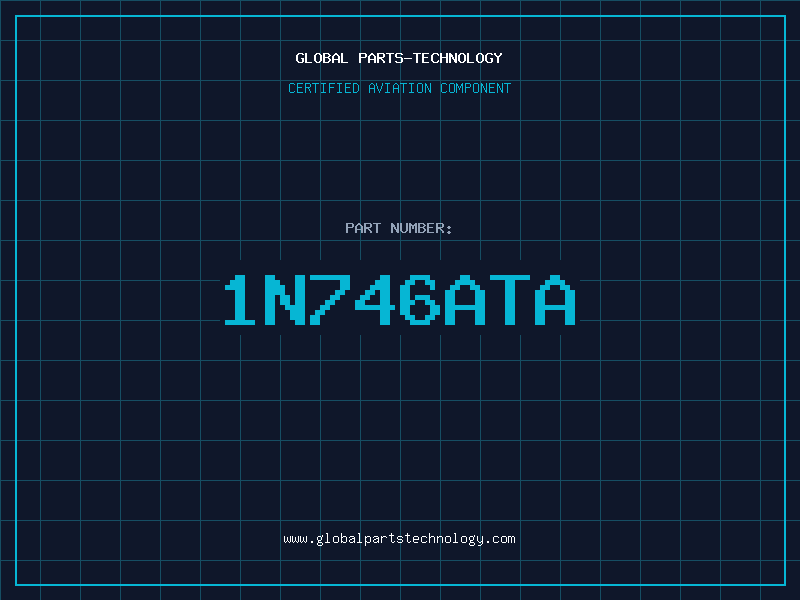Select the CERTIFIED AVIATION COMPONENT subtitle
800x600 pixels.
pos(399,88)
